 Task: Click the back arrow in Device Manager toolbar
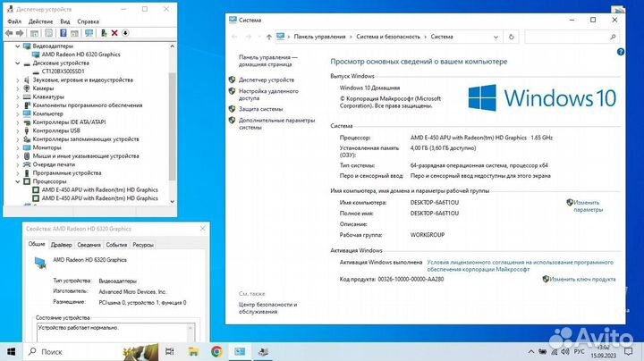point(9,33)
